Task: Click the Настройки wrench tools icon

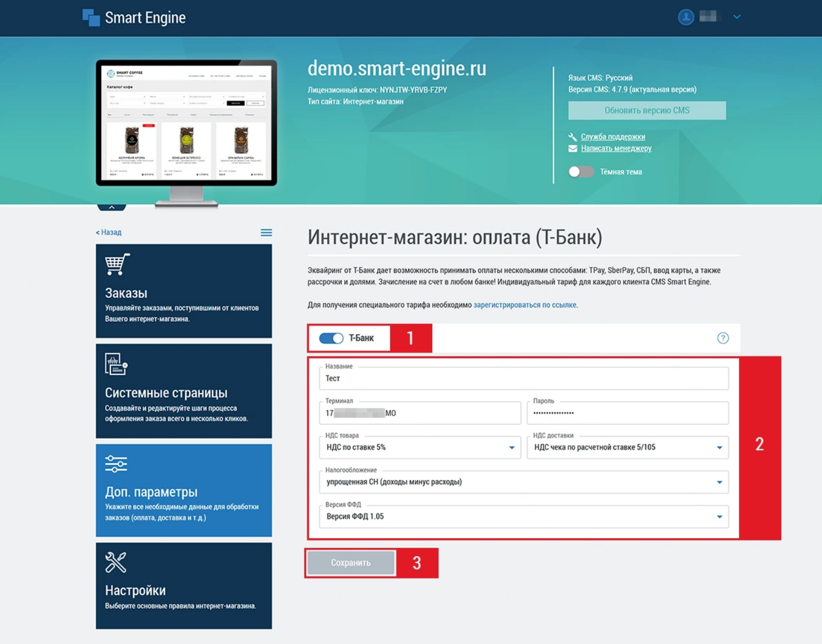Action: (116, 562)
